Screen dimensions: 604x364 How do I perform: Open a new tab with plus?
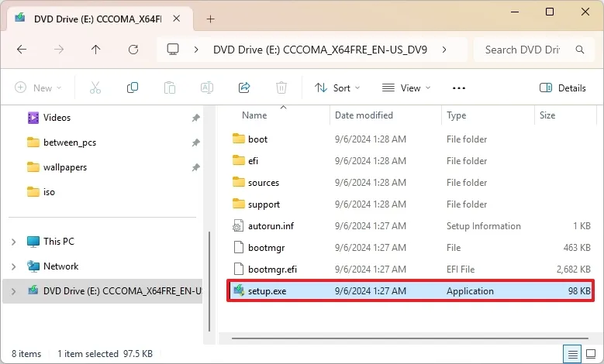pos(210,19)
